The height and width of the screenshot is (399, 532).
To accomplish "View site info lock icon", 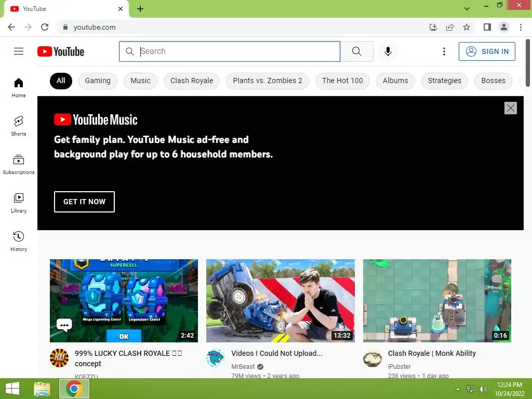I will pyautogui.click(x=65, y=27).
